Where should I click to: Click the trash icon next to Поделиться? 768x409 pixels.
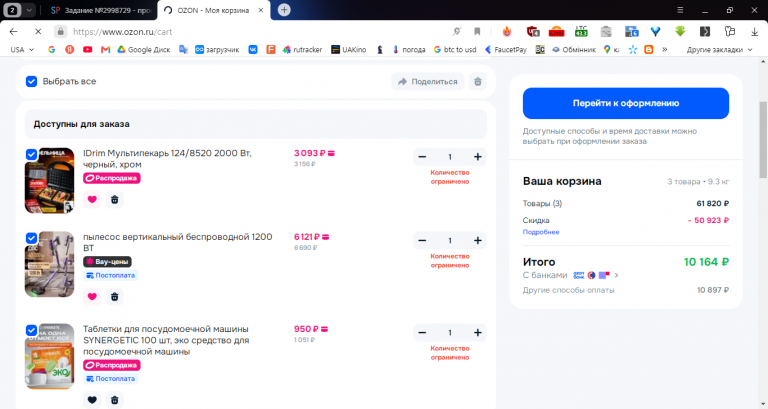point(478,81)
